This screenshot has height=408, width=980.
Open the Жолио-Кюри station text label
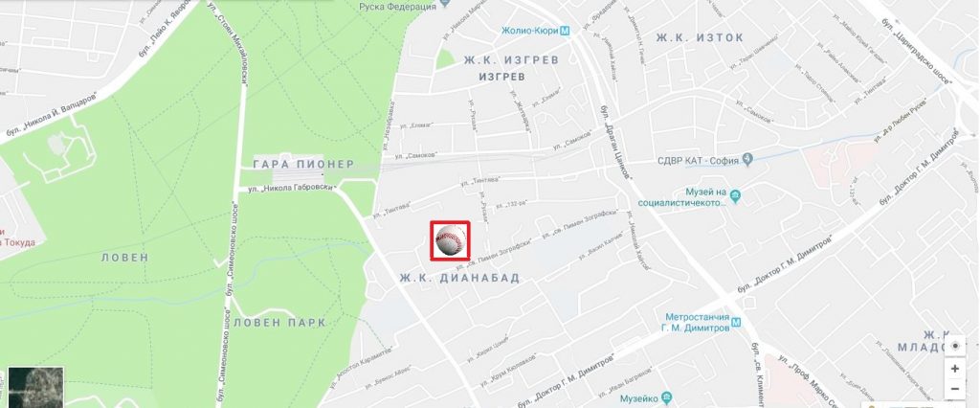[x=530, y=31]
